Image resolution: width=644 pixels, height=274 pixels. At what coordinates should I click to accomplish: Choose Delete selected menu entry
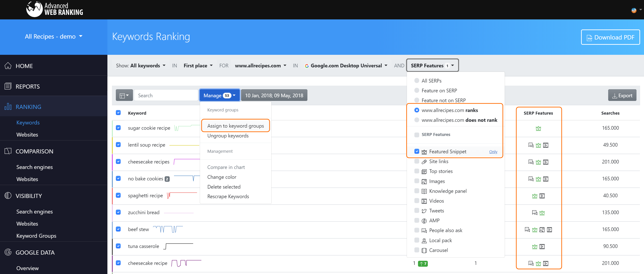tap(224, 187)
